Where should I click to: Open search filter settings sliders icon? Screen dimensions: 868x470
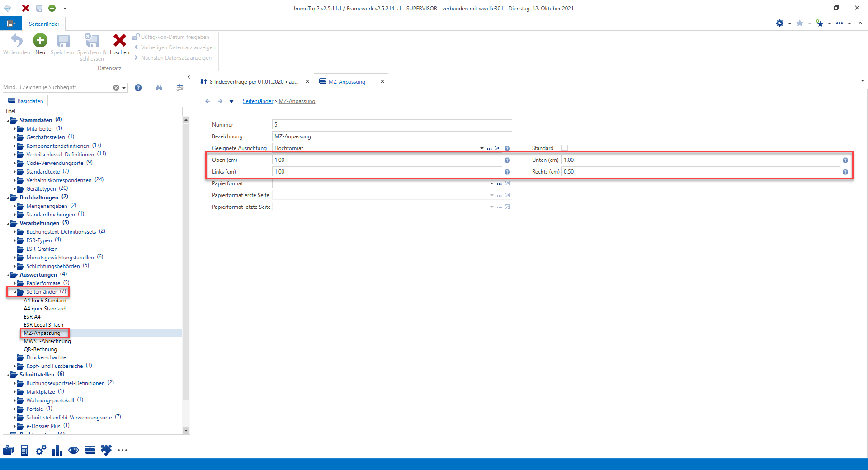[x=180, y=88]
